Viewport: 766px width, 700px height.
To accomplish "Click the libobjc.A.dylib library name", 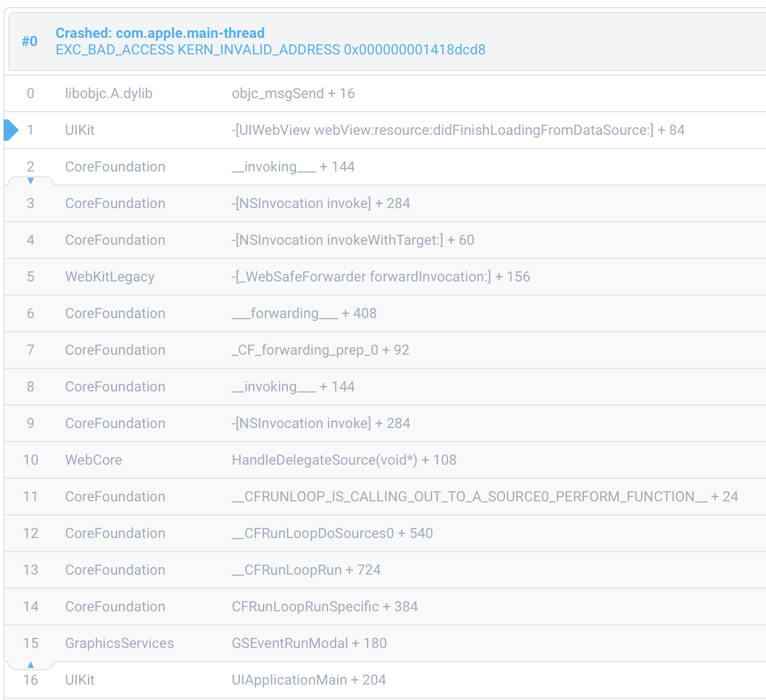I will [109, 93].
